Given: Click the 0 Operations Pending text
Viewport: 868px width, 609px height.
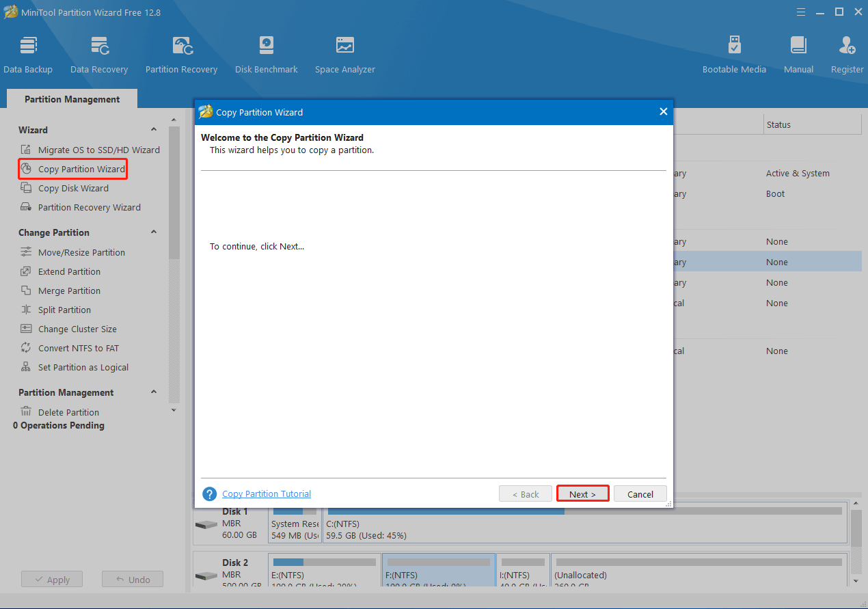Looking at the screenshot, I should coord(59,425).
